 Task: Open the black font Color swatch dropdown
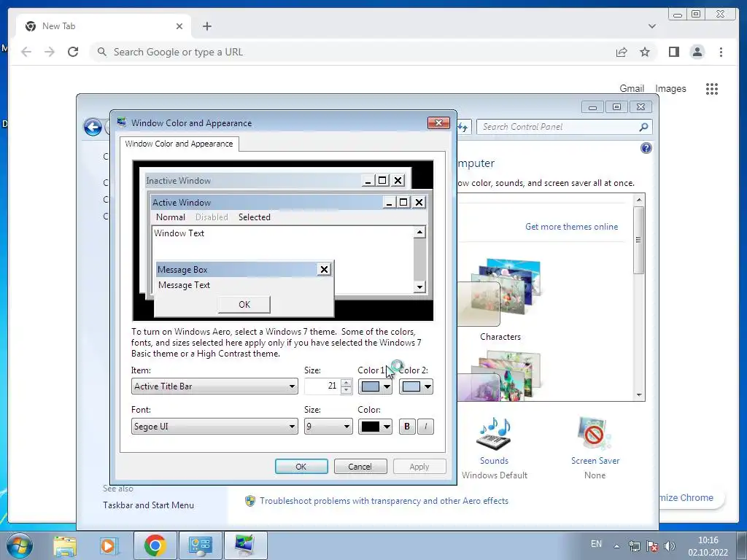(x=375, y=427)
